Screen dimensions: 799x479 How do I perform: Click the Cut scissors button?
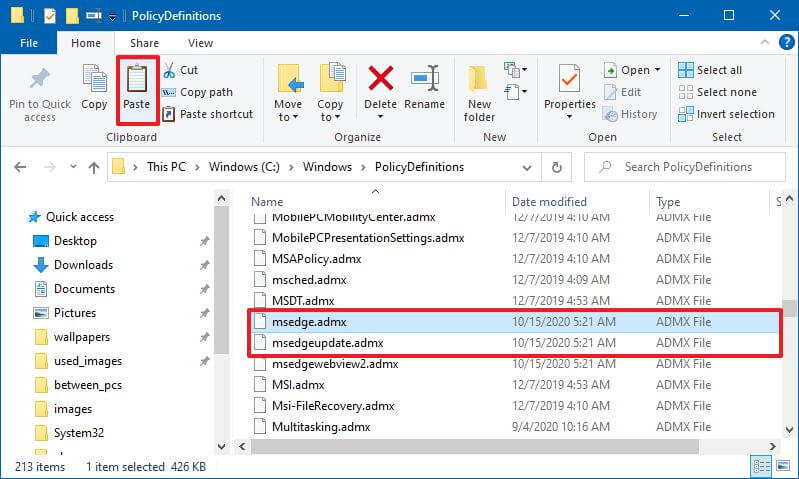180,70
